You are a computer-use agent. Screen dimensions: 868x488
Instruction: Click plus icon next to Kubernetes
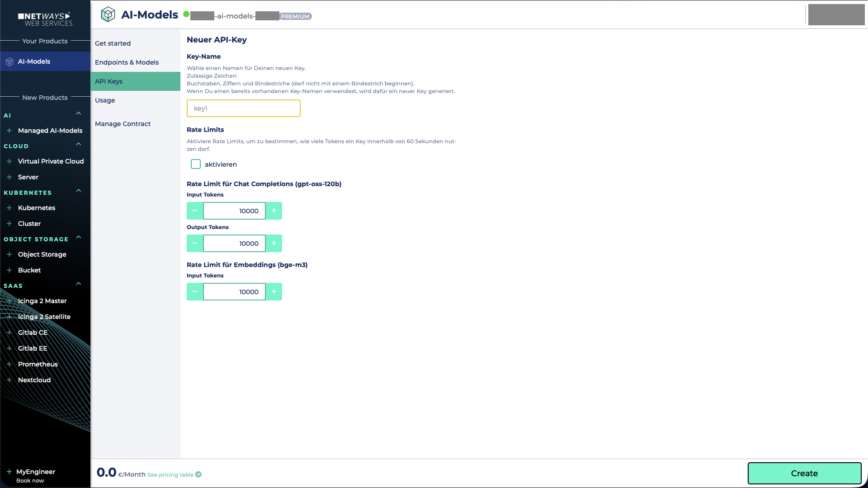point(9,208)
